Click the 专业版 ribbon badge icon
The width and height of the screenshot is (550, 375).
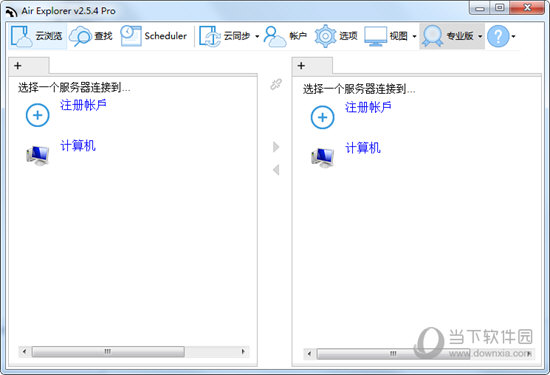pos(432,36)
